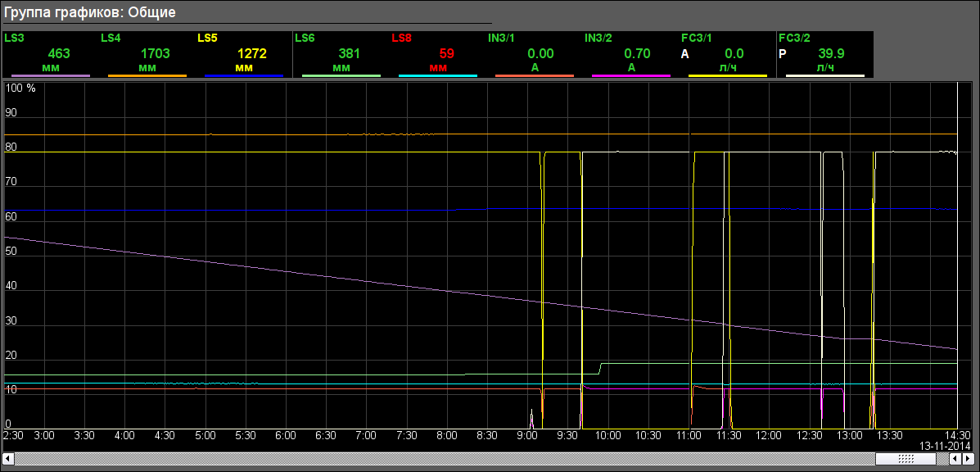Click the orange LS4 trend color swatch
Image resolution: width=980 pixels, height=472 pixels.
pyautogui.click(x=147, y=75)
